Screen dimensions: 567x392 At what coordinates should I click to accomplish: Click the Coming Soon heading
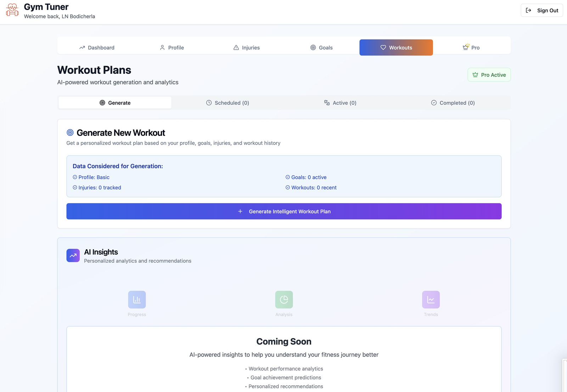284,342
